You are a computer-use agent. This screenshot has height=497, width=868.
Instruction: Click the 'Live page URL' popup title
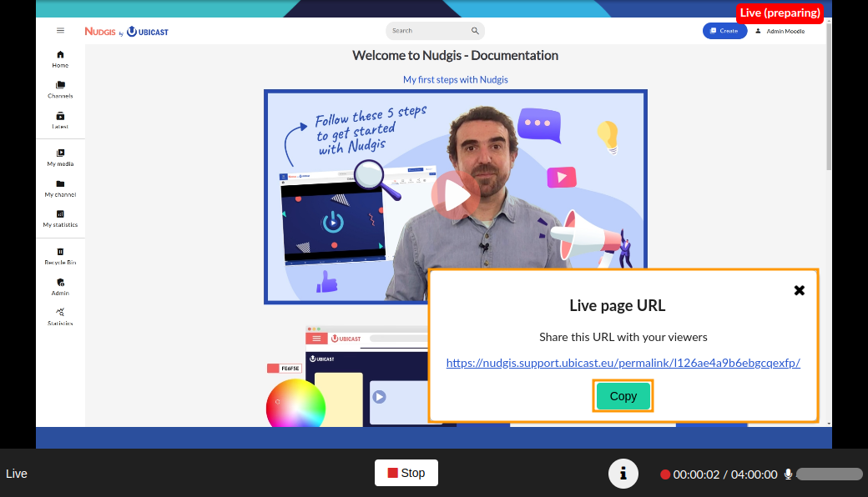pyautogui.click(x=618, y=306)
